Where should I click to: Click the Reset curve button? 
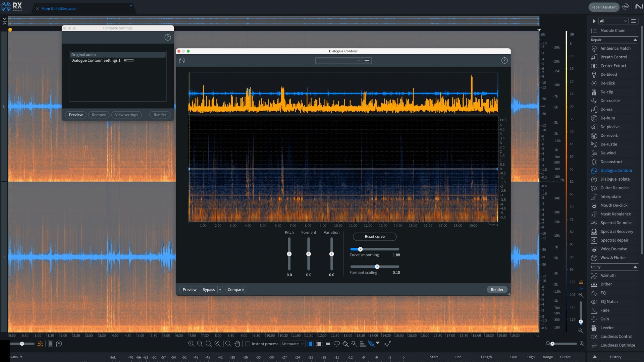(375, 236)
